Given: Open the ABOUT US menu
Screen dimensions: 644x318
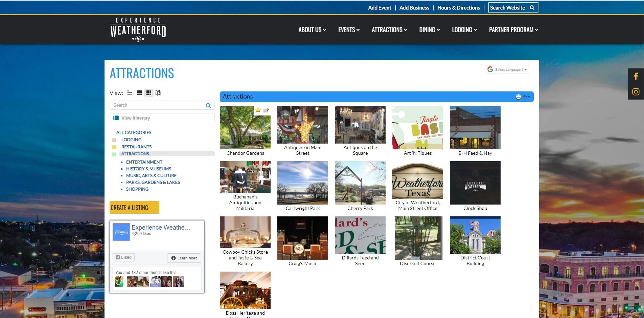Looking at the screenshot, I should [x=312, y=30].
